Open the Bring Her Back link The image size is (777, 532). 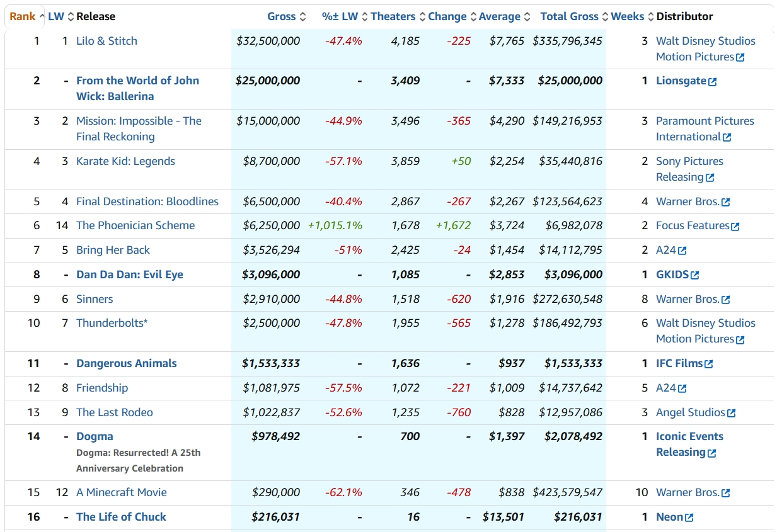click(x=113, y=250)
